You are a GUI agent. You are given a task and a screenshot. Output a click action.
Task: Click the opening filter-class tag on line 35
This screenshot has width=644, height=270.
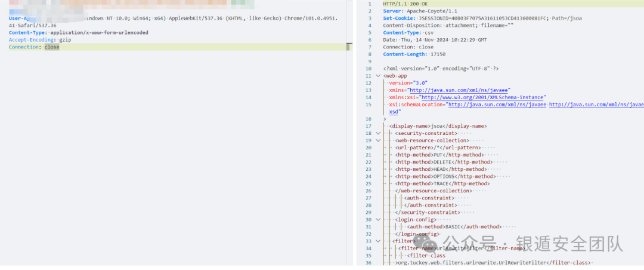pos(426,256)
